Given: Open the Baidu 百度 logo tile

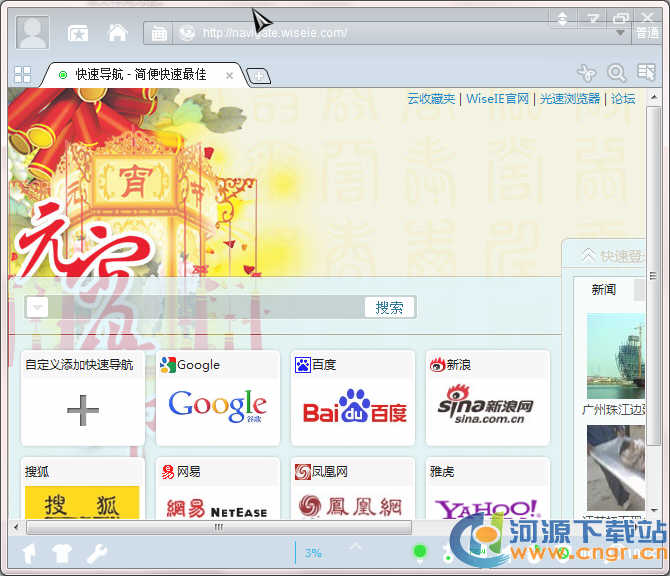Looking at the screenshot, I should (x=354, y=407).
